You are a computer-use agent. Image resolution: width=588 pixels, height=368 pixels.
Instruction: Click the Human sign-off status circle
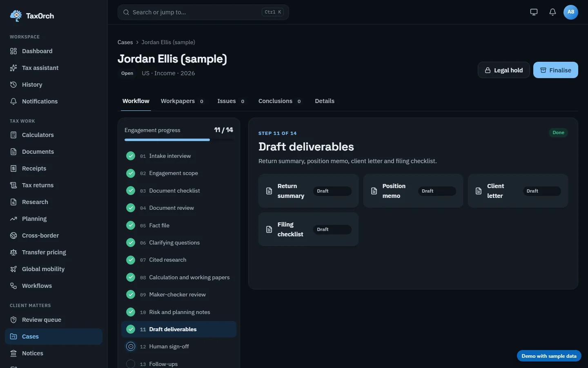click(x=131, y=347)
